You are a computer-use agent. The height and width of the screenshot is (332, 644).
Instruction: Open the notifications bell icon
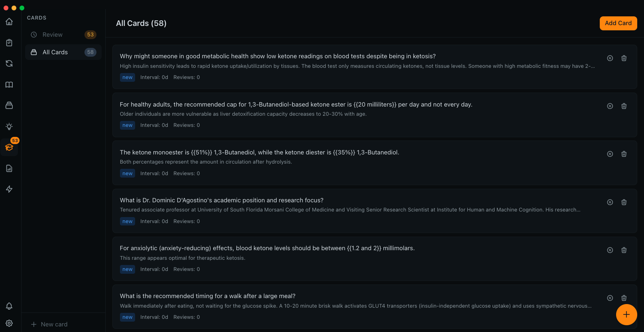[x=9, y=306]
